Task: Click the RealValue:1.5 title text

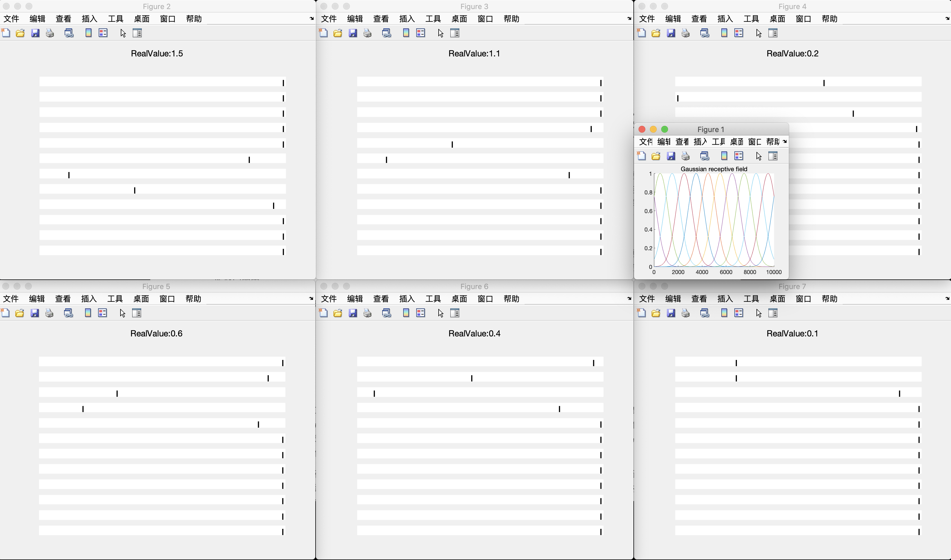Action: tap(157, 54)
